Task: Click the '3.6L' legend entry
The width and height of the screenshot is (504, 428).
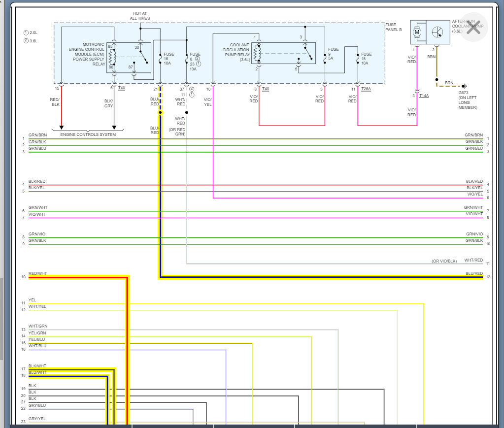Action: coord(31,41)
